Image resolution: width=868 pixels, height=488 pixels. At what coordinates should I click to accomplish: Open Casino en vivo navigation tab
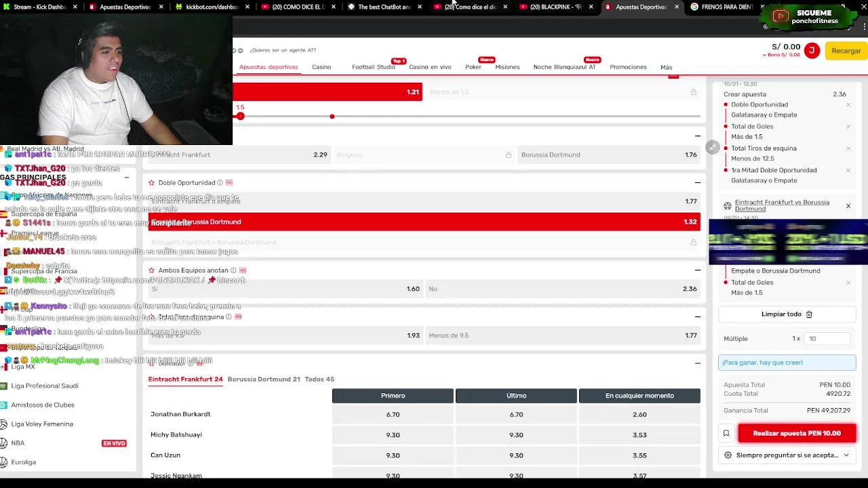[x=430, y=67]
